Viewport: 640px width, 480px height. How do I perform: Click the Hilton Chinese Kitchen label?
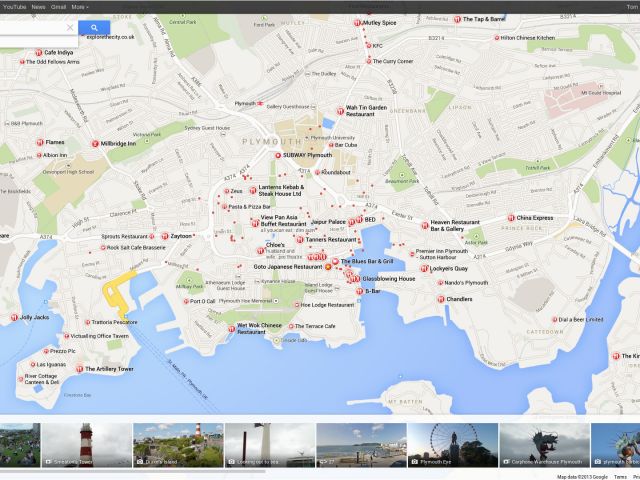[x=528, y=38]
